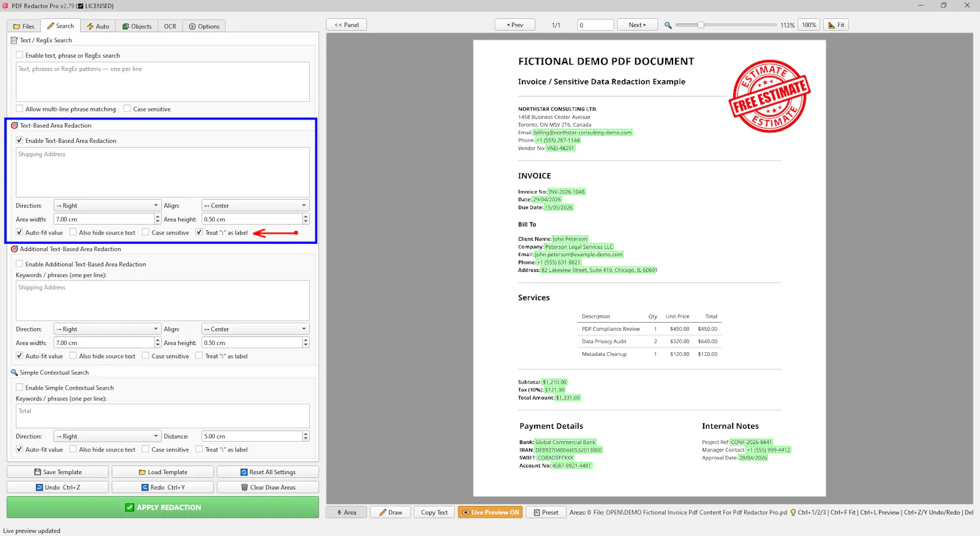This screenshot has height=536, width=980.
Task: Open Align dropdown in Text-Based Area Redaction
Action: tap(255, 206)
